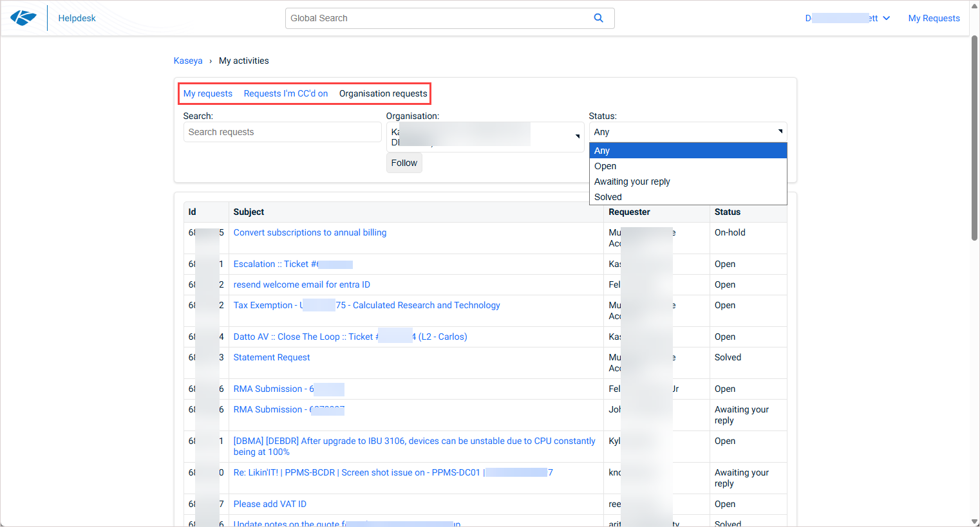Choose Awaiting your reply status option
This screenshot has height=527, width=980.
pos(632,181)
